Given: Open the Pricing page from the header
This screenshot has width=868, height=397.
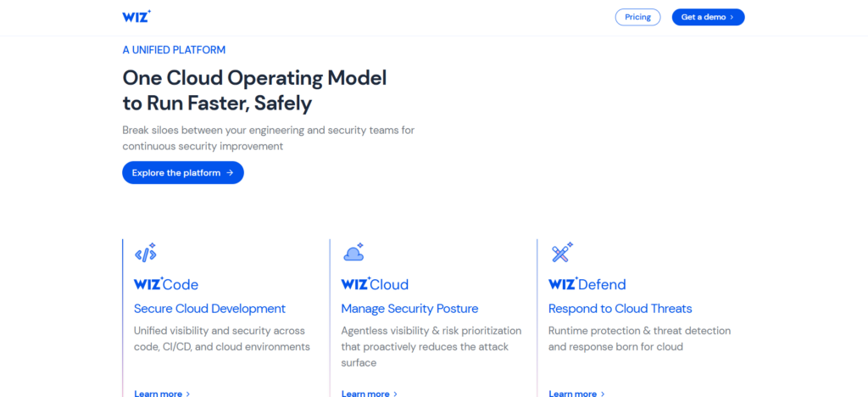Looking at the screenshot, I should point(637,17).
